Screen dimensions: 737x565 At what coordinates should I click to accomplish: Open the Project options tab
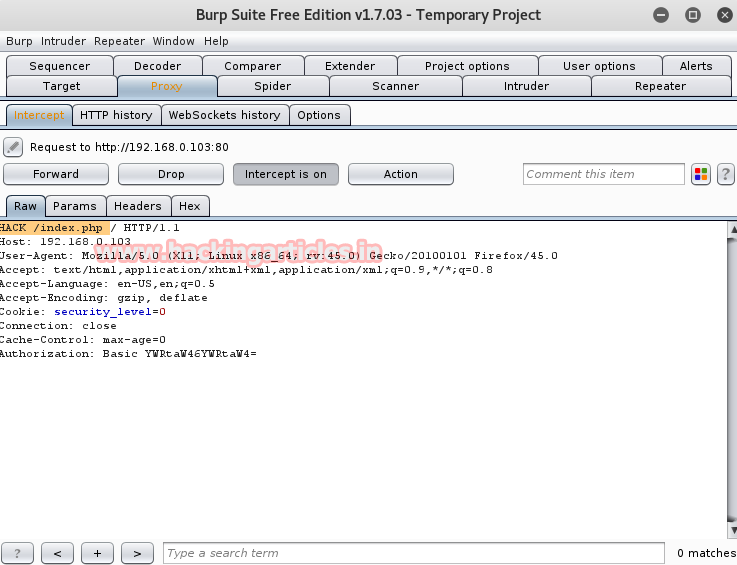[467, 66]
